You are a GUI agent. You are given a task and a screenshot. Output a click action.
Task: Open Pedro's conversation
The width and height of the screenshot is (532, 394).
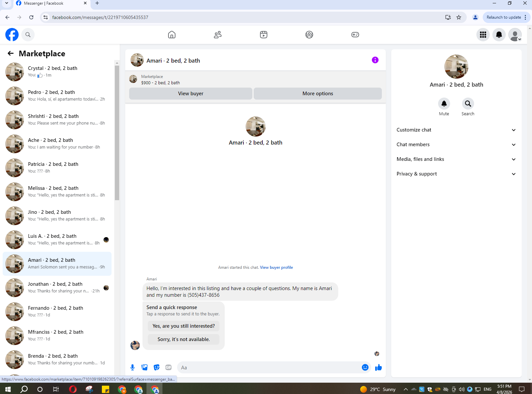(57, 96)
